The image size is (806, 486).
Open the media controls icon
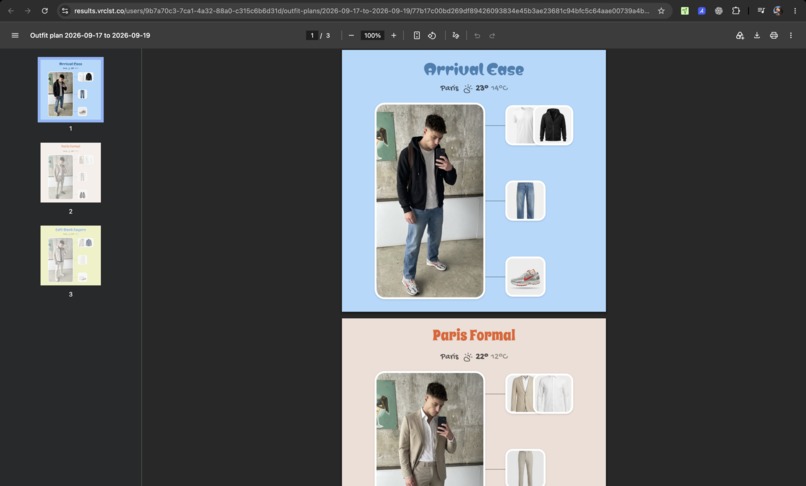pyautogui.click(x=761, y=11)
